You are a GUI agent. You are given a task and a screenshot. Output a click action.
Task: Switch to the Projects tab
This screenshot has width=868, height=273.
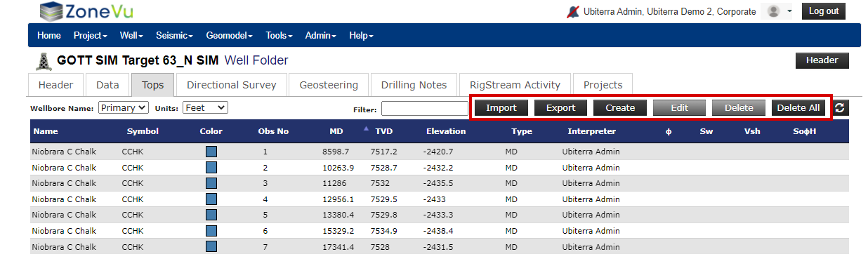(x=603, y=85)
